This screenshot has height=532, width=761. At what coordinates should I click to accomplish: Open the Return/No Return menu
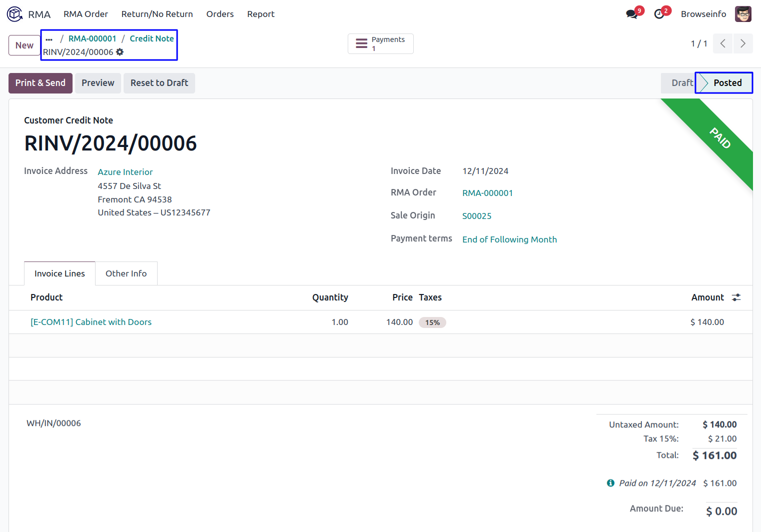[157, 14]
